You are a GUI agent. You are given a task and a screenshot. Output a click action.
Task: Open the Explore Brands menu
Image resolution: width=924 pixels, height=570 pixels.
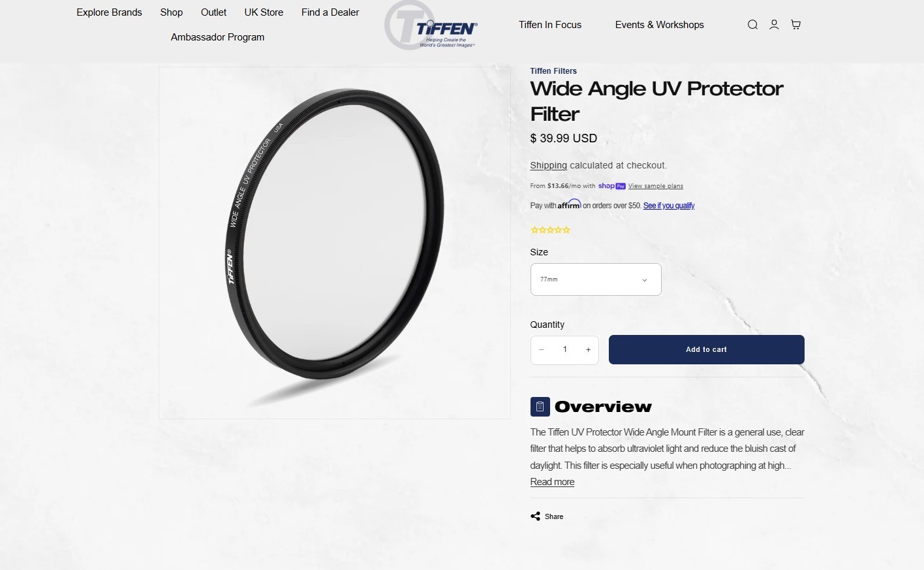tap(109, 12)
